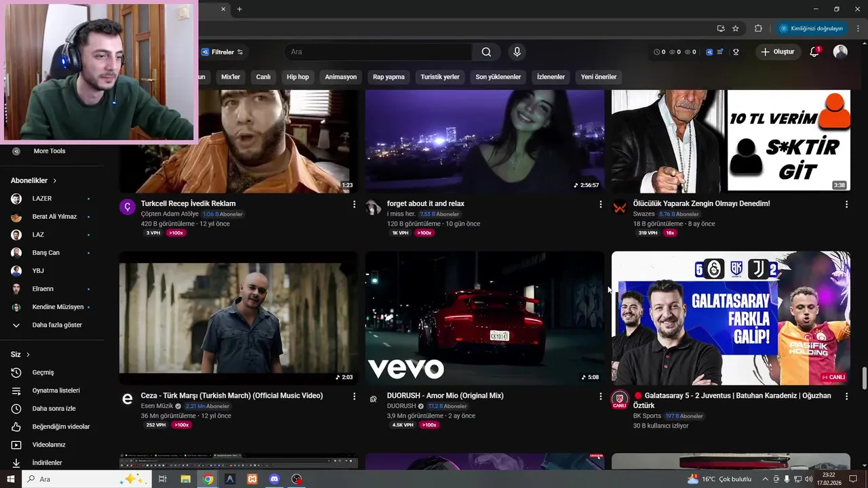Click the search magnifier button

(486, 52)
